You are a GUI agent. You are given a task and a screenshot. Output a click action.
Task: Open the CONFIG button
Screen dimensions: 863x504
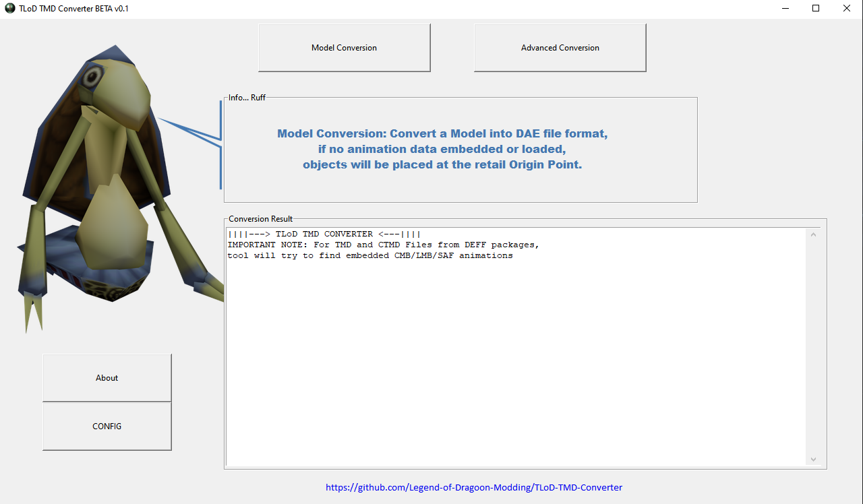click(x=107, y=427)
